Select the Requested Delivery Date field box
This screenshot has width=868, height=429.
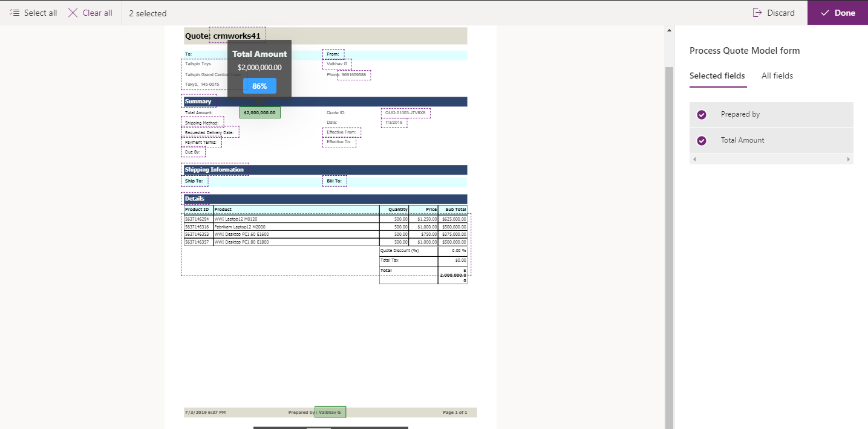pyautogui.click(x=210, y=132)
